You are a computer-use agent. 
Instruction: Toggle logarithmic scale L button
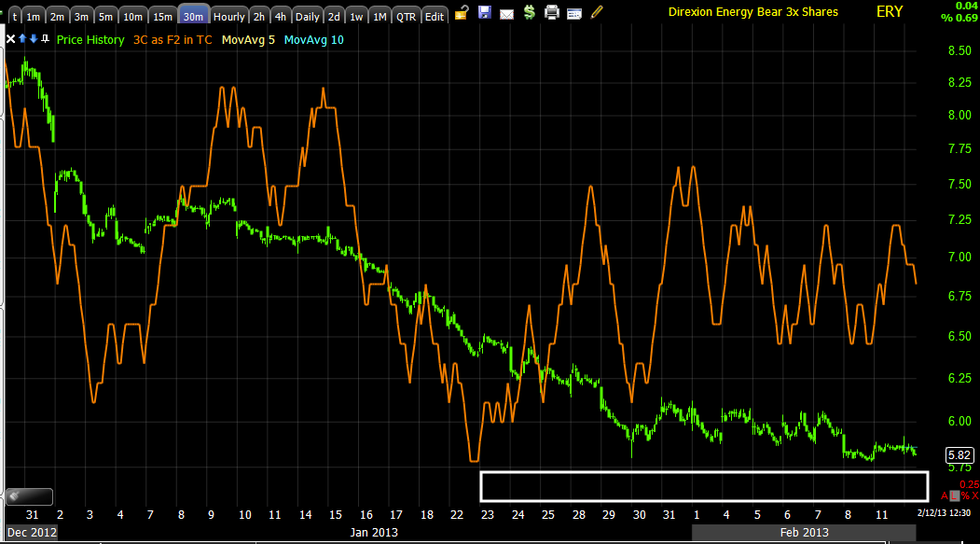pyautogui.click(x=955, y=495)
